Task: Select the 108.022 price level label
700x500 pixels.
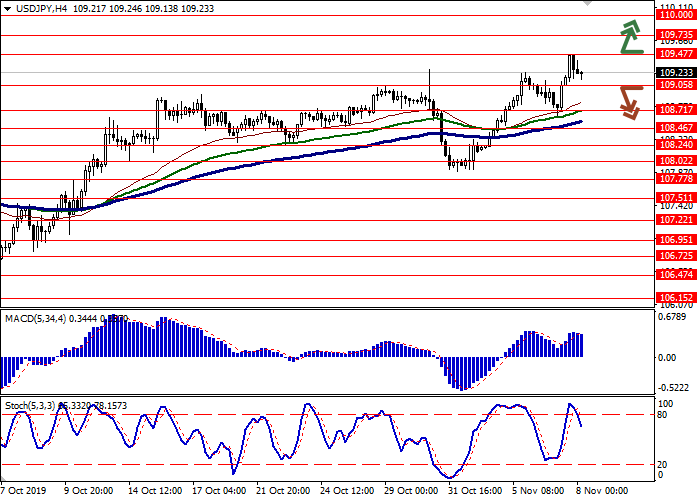Action: tap(677, 160)
